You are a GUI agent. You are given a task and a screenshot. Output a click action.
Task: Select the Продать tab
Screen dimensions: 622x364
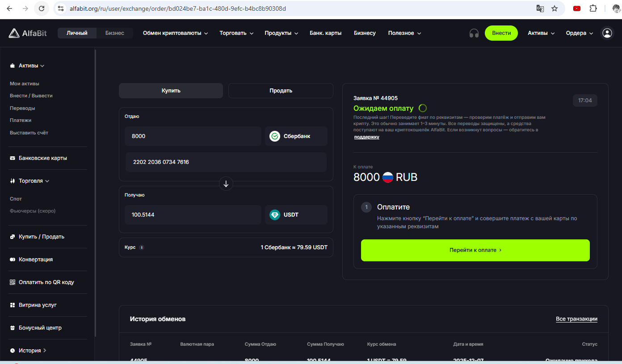281,91
